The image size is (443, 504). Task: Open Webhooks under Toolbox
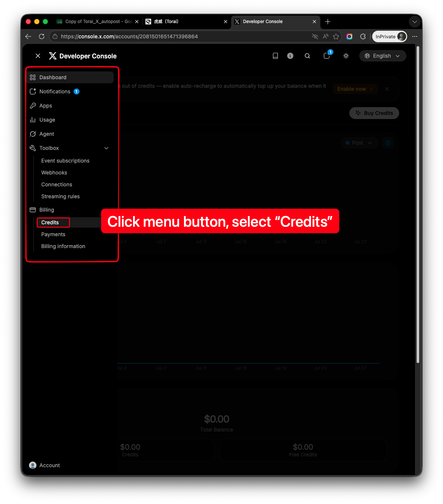pos(54,173)
